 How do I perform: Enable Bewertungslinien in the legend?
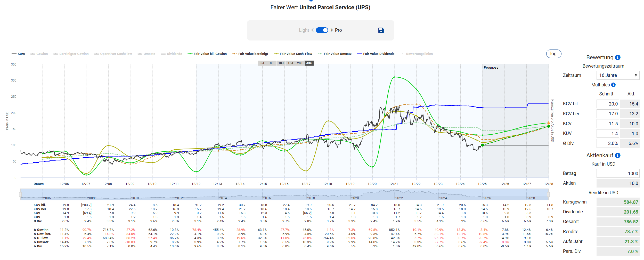[x=417, y=54]
